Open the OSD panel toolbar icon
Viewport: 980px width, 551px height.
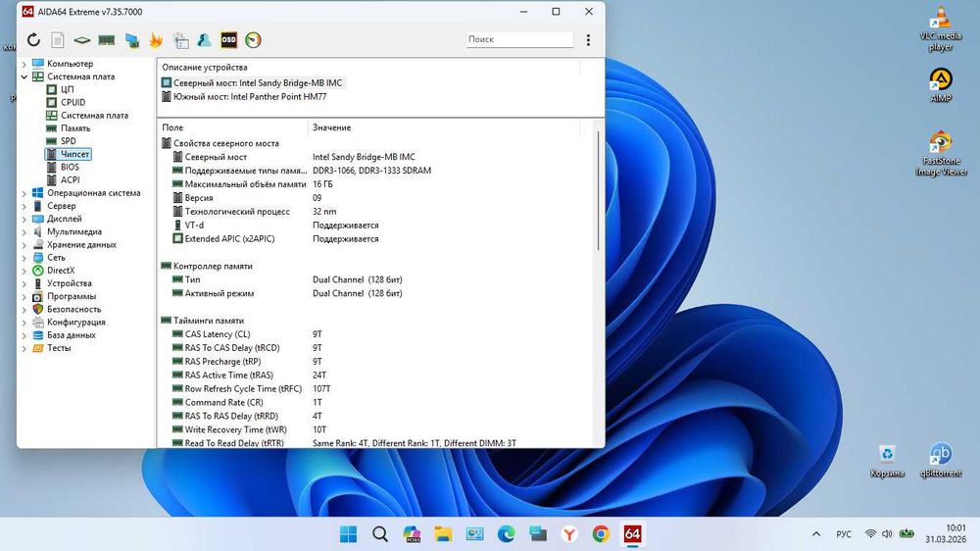tap(228, 40)
